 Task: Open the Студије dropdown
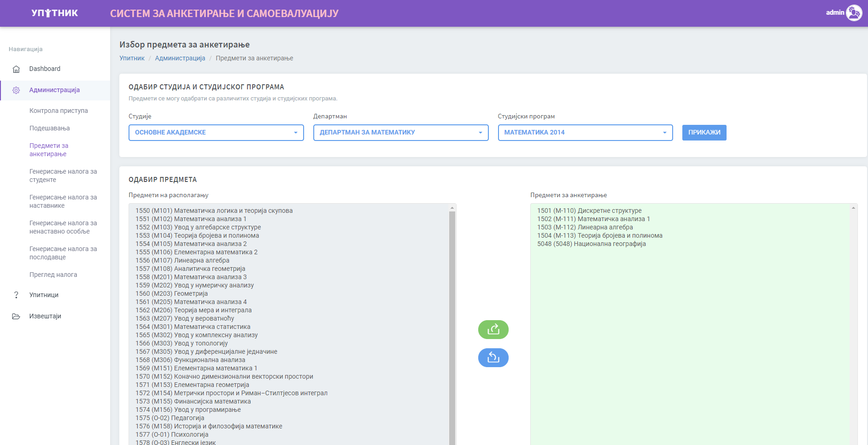[216, 133]
